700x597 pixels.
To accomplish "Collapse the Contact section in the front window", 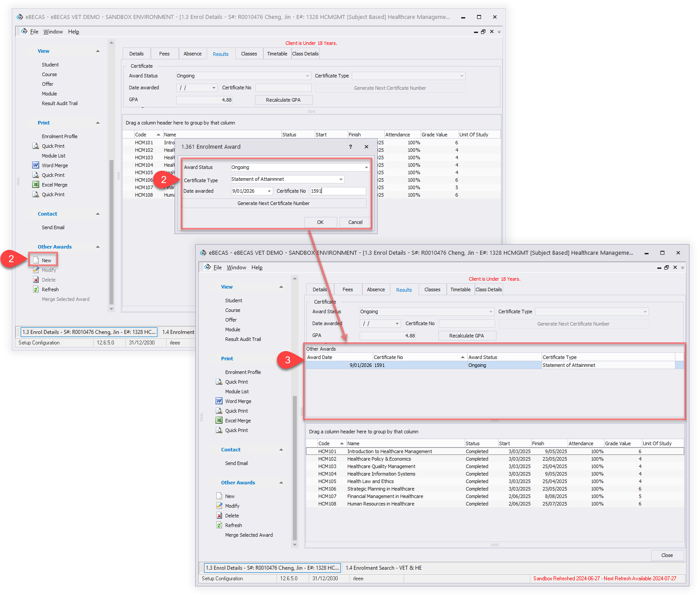I will coord(281,450).
